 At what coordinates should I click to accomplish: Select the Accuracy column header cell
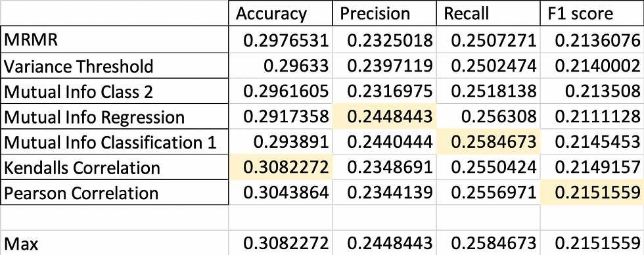coord(280,14)
